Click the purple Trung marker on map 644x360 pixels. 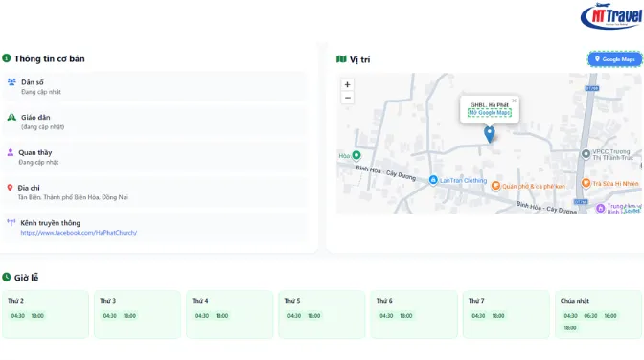(x=601, y=208)
